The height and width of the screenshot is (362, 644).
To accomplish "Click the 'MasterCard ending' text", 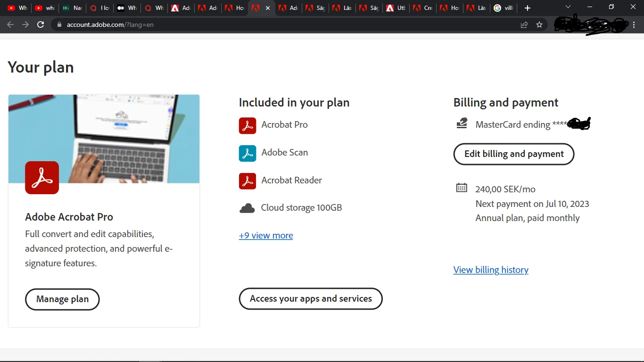I will coord(513,125).
